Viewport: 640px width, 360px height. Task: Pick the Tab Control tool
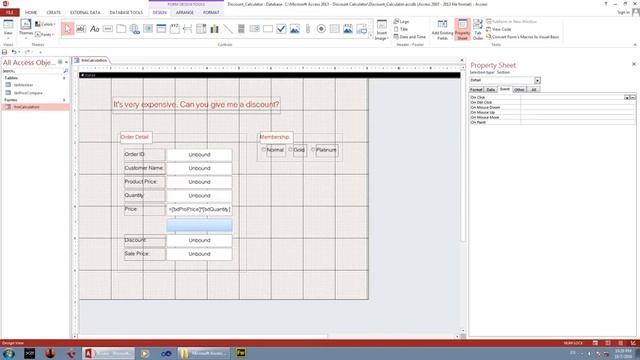[121, 29]
